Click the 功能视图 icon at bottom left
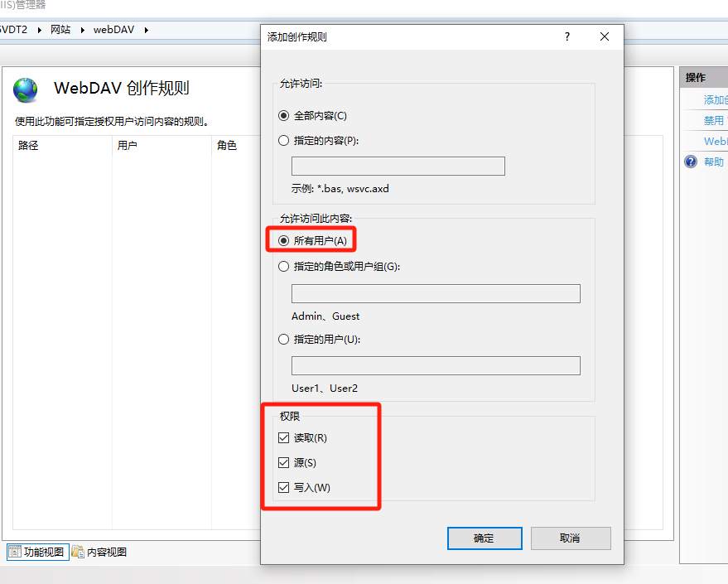 [14, 552]
